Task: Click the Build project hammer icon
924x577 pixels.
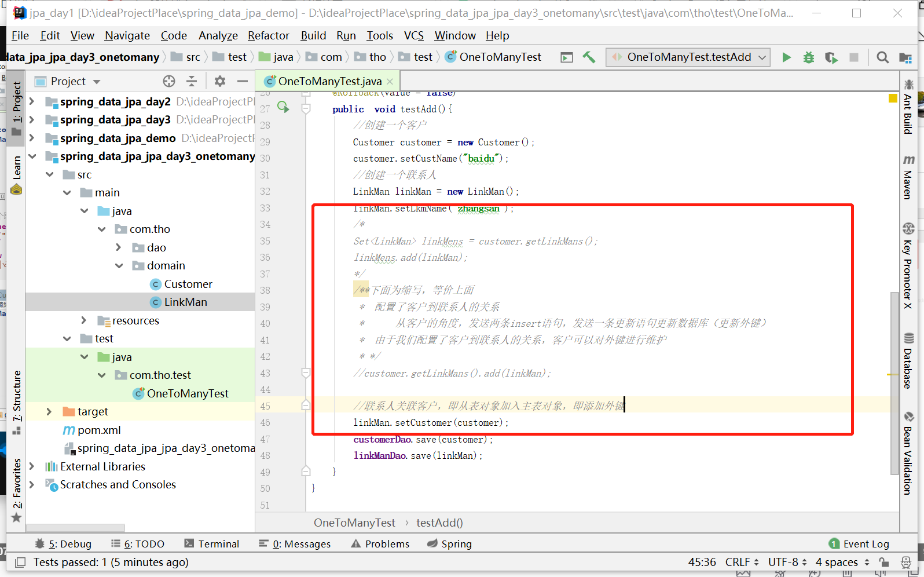Action: 589,57
